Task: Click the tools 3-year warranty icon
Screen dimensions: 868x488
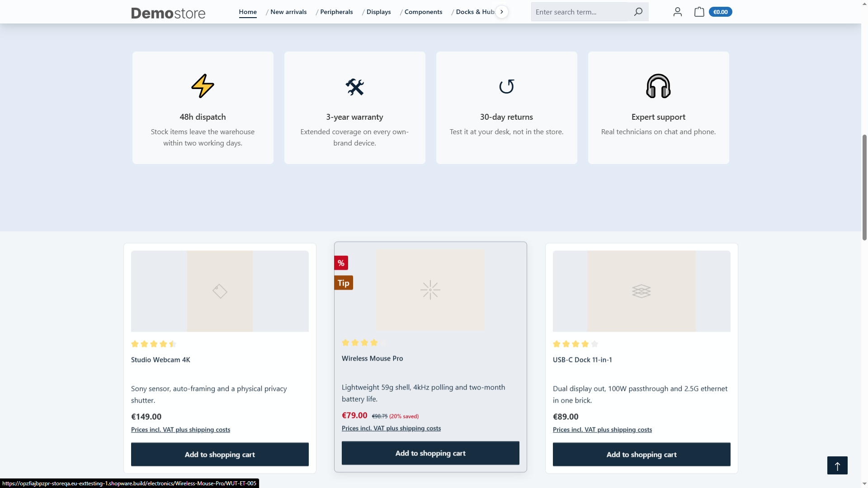Action: click(354, 87)
